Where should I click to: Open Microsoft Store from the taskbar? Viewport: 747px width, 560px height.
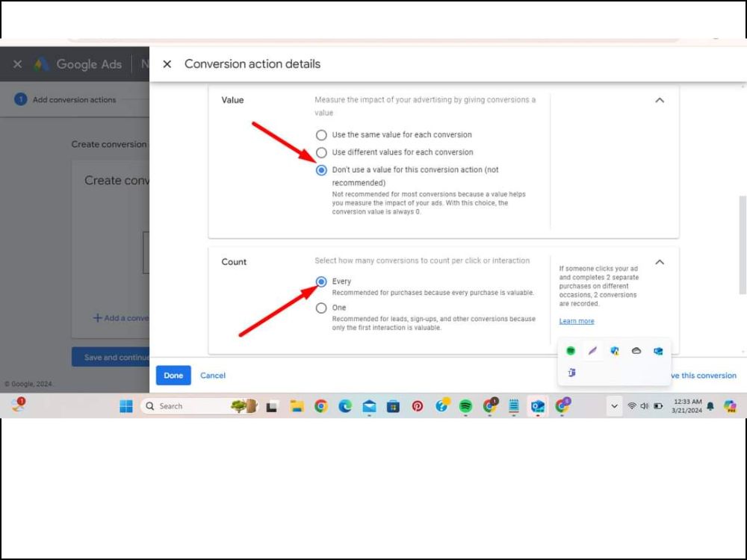[x=393, y=406]
